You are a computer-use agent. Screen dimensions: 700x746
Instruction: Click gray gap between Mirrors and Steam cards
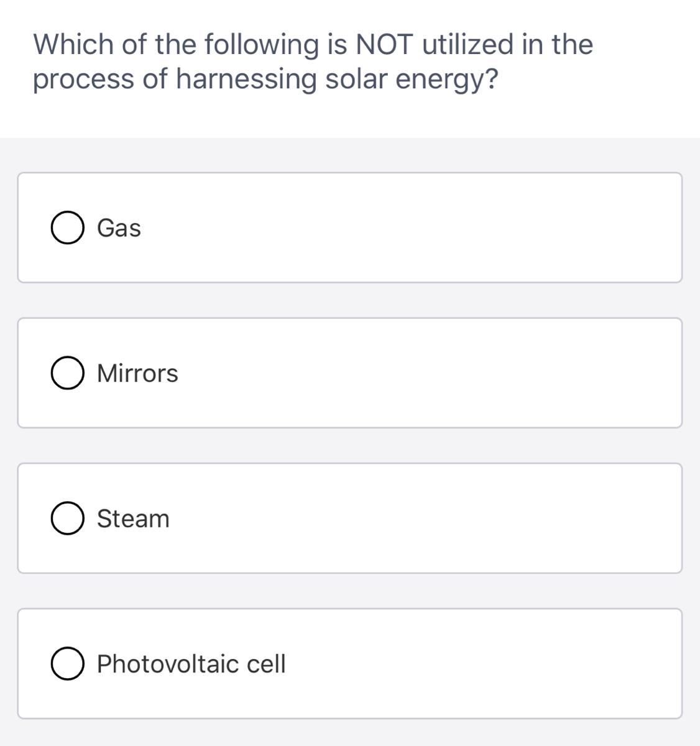(349, 446)
